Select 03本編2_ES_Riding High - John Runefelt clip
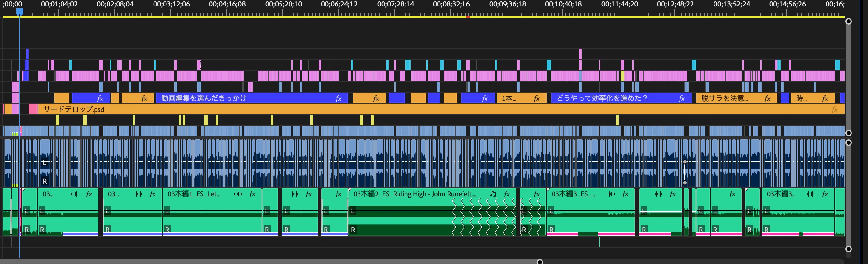 click(x=432, y=212)
